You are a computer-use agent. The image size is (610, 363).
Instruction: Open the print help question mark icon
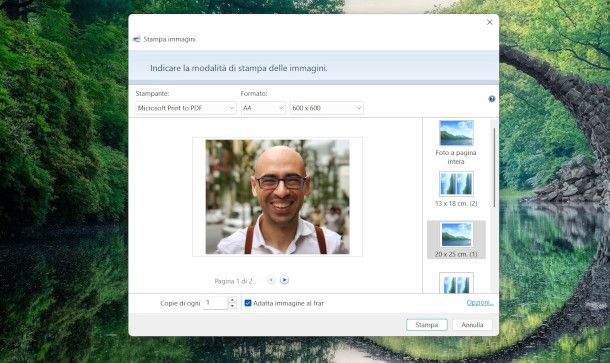491,99
